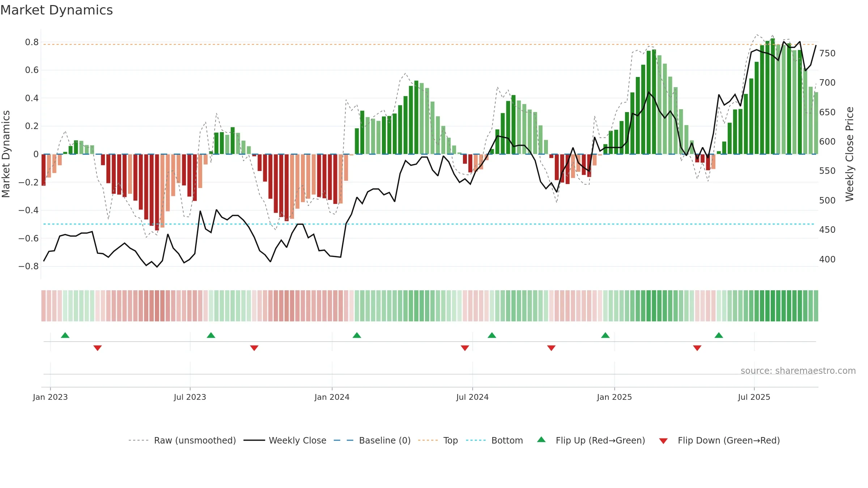
Task: Toggle Flip Down (Green→Red) legend entry
Action: (x=719, y=440)
